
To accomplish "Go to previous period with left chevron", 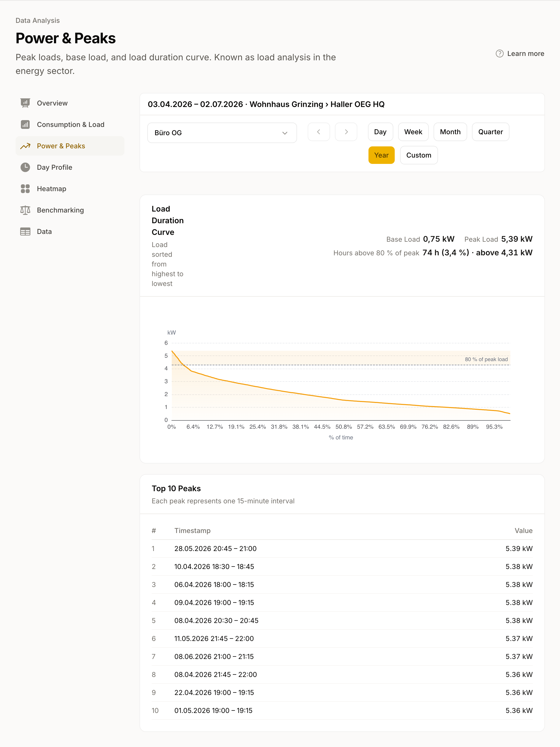I will click(319, 132).
